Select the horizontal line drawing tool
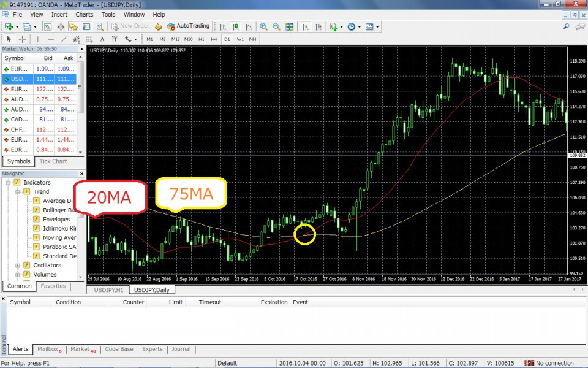The image size is (588, 368). click(x=51, y=39)
